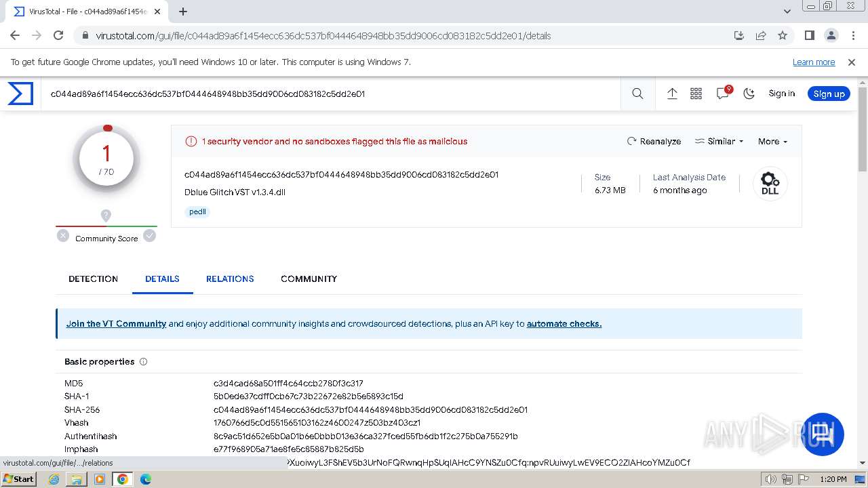Viewport: 868px width, 488px height.
Task: Expand the Similar dropdown
Action: point(719,141)
